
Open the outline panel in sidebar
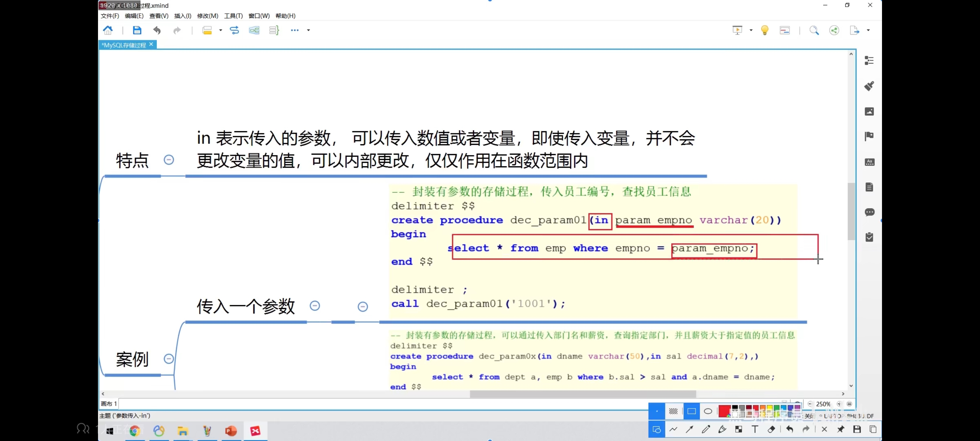click(869, 61)
